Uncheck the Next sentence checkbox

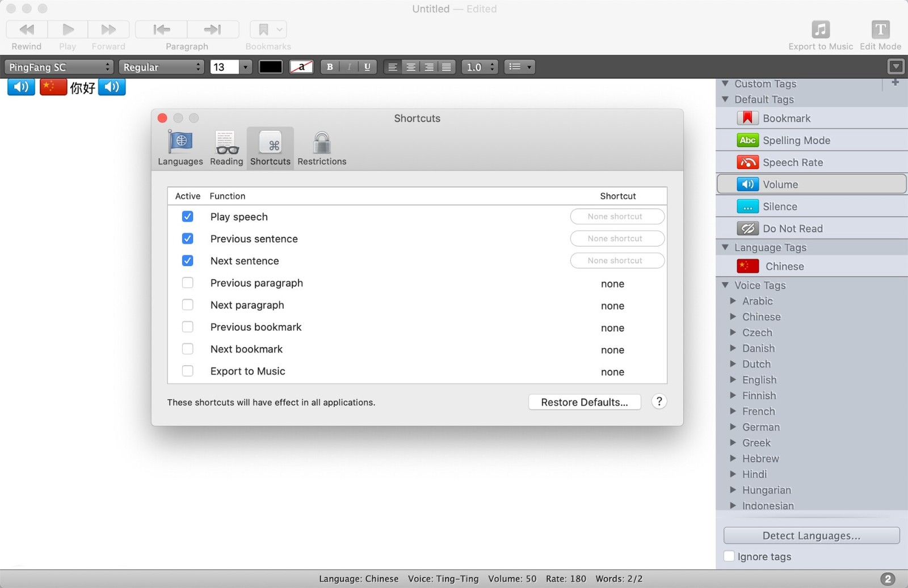[x=188, y=261]
